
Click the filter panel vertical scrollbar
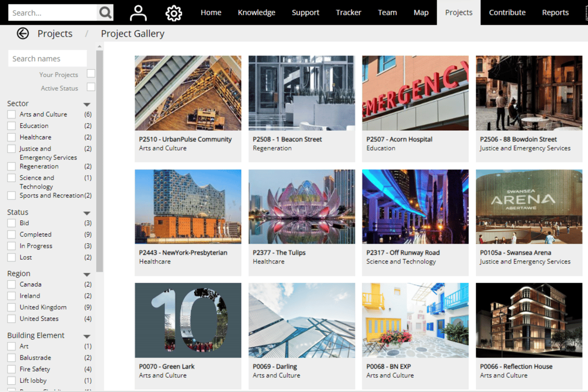(x=99, y=161)
